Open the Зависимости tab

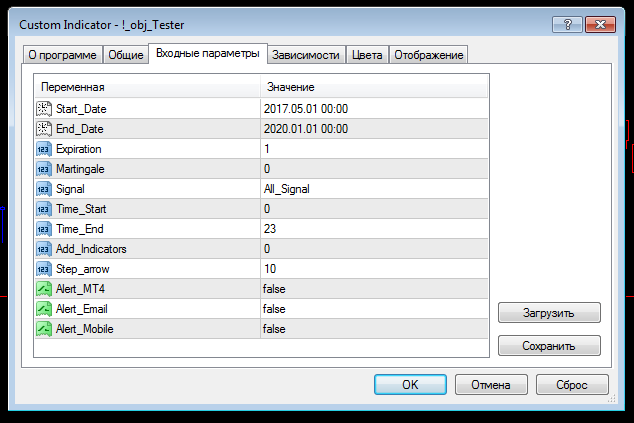pos(306,55)
